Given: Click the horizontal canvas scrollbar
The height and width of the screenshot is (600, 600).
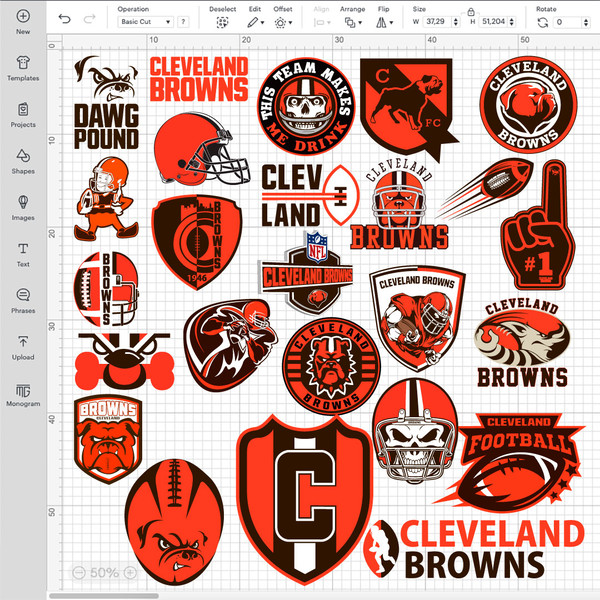Looking at the screenshot, I should click(x=103, y=596).
